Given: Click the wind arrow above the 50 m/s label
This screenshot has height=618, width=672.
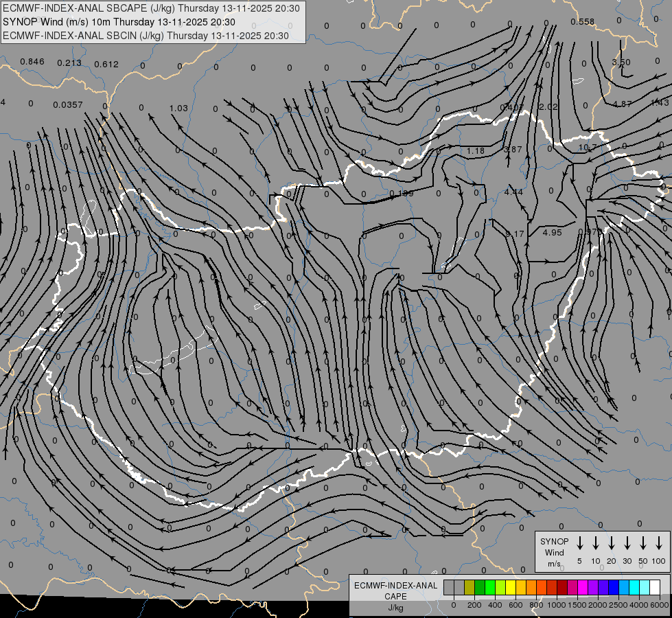Looking at the screenshot, I should pyautogui.click(x=643, y=543).
